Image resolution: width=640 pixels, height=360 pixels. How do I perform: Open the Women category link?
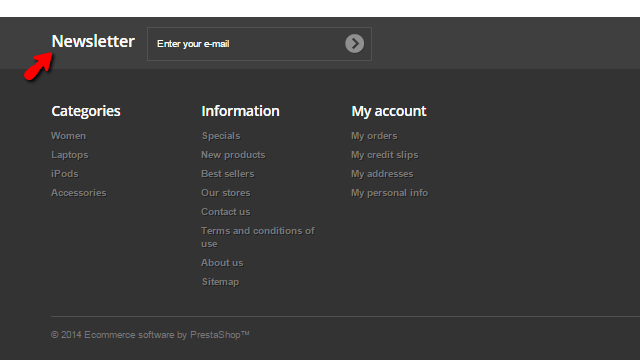tap(69, 136)
